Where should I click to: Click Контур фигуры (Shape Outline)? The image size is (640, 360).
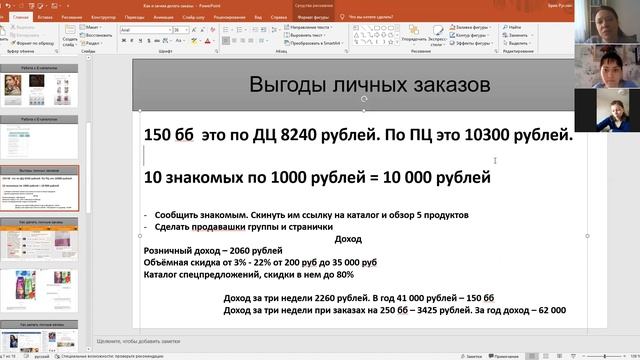[469, 35]
